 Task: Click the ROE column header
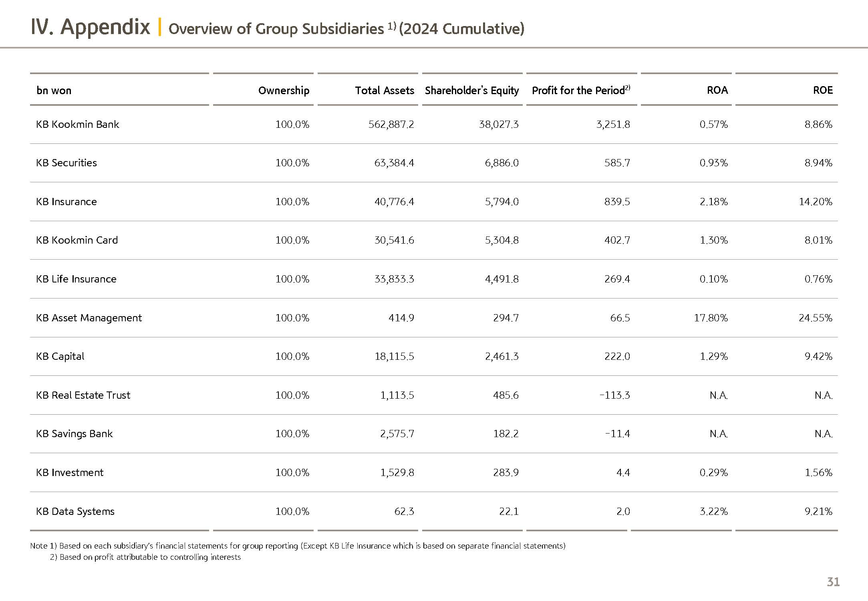(x=822, y=90)
